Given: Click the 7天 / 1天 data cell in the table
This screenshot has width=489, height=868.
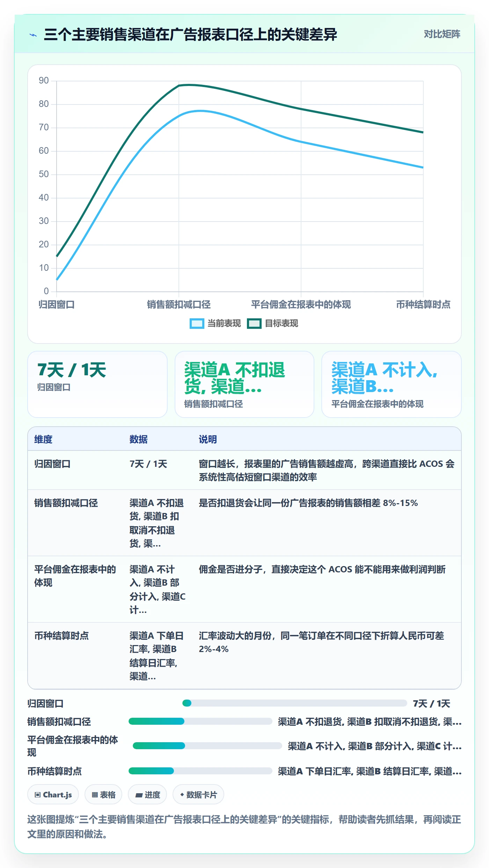Looking at the screenshot, I should click(148, 464).
